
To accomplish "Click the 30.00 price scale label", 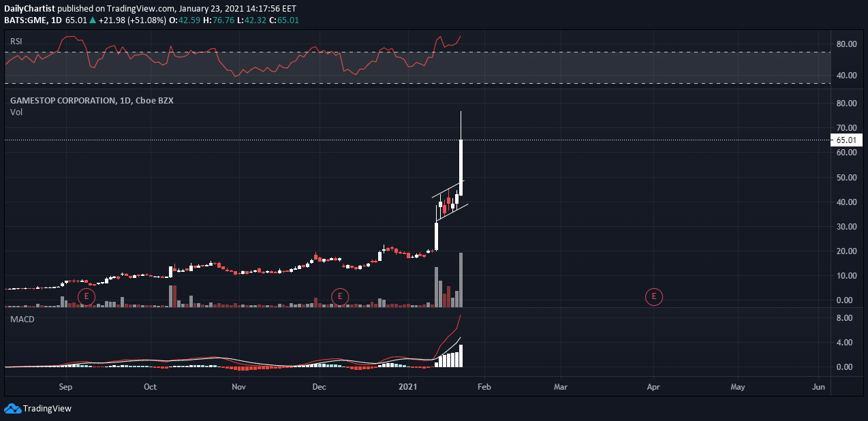I will [846, 227].
